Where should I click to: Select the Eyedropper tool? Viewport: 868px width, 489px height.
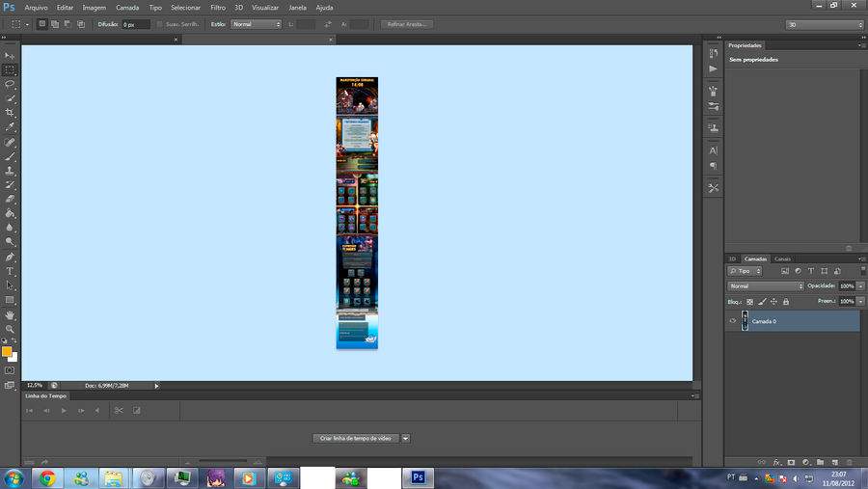[x=10, y=126]
